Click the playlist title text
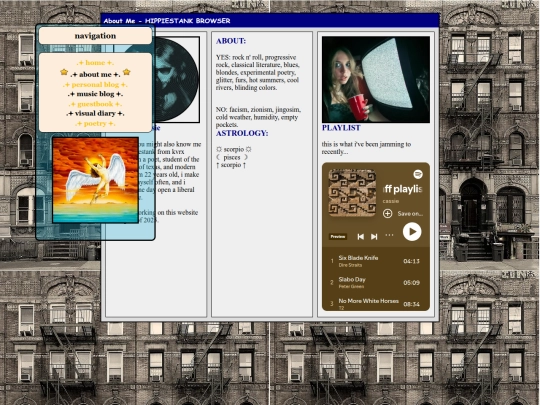 tap(403, 189)
